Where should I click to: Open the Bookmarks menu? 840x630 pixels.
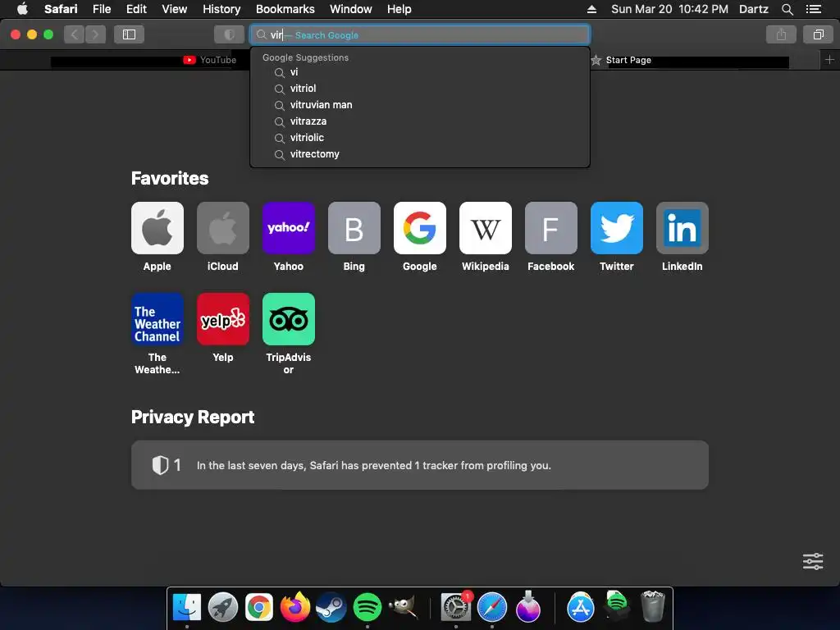285,9
